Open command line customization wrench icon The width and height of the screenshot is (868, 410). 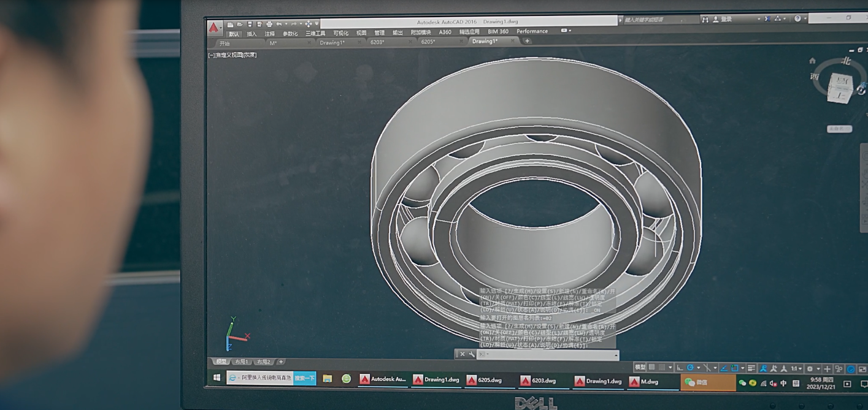(471, 354)
